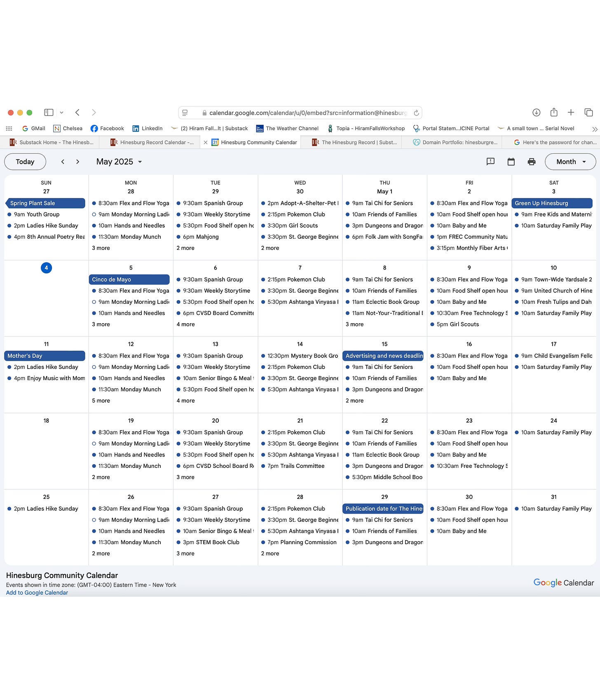Open The Weather Channel bookmark

287,128
